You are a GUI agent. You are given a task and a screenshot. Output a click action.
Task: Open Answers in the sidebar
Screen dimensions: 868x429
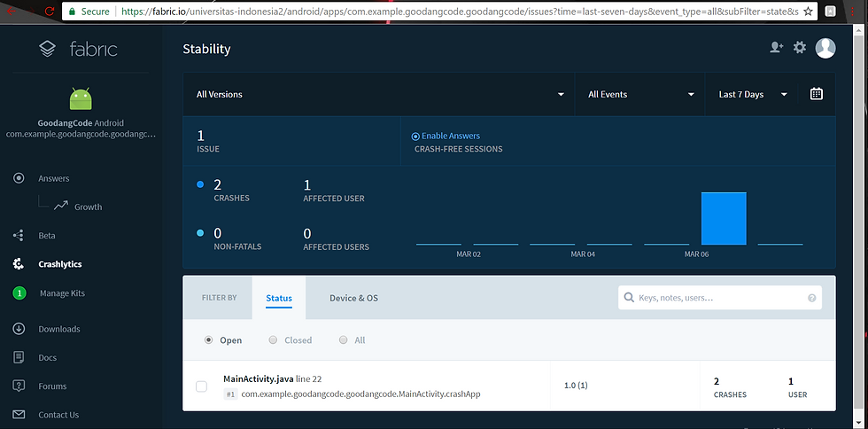coord(54,178)
